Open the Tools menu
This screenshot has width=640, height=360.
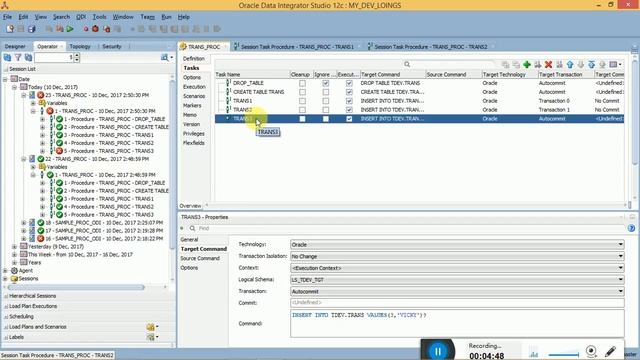pos(99,17)
